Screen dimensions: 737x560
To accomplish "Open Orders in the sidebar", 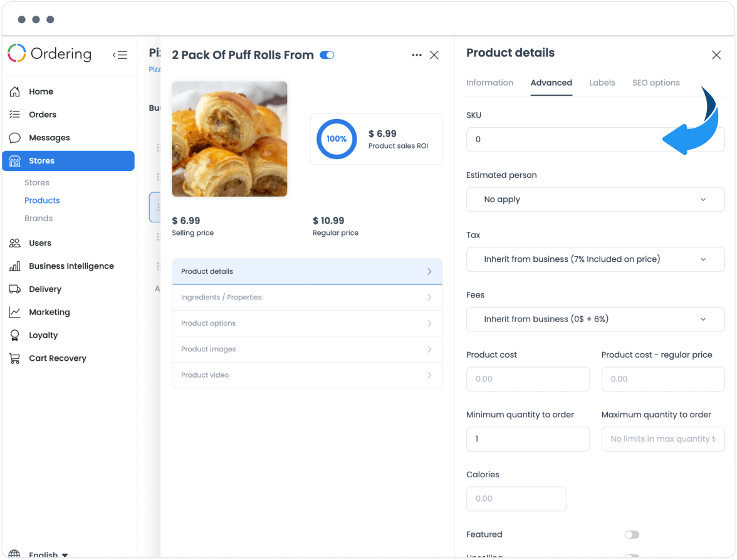I will click(43, 115).
